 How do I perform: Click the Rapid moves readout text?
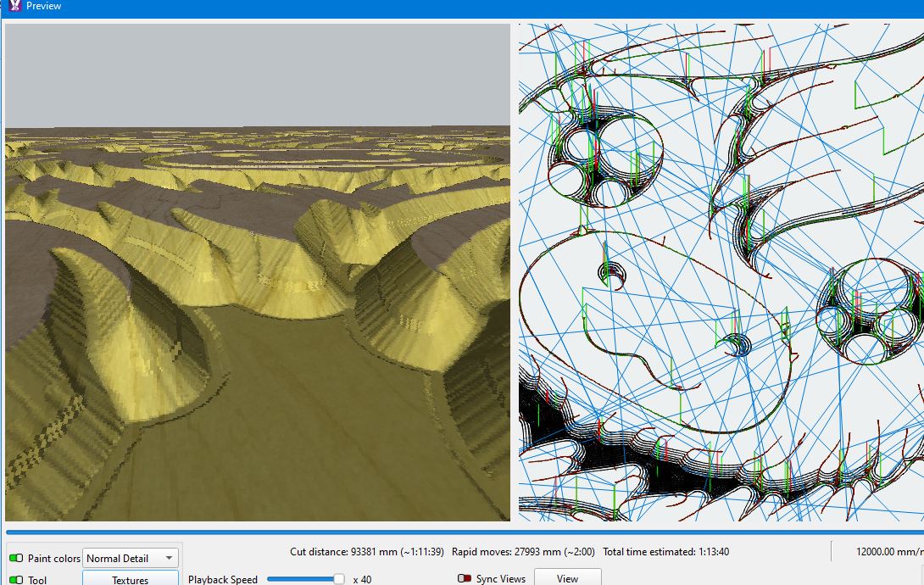(x=523, y=552)
